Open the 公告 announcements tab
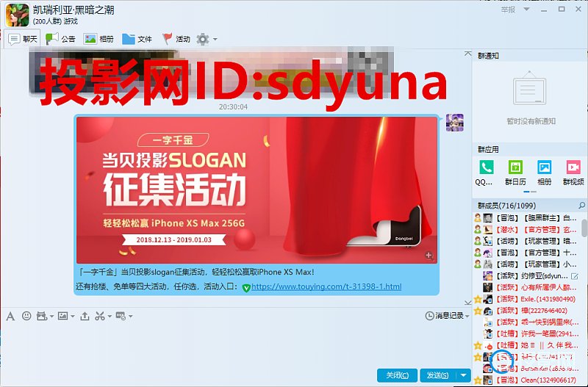Viewport: 588px width, 387px height. point(60,39)
